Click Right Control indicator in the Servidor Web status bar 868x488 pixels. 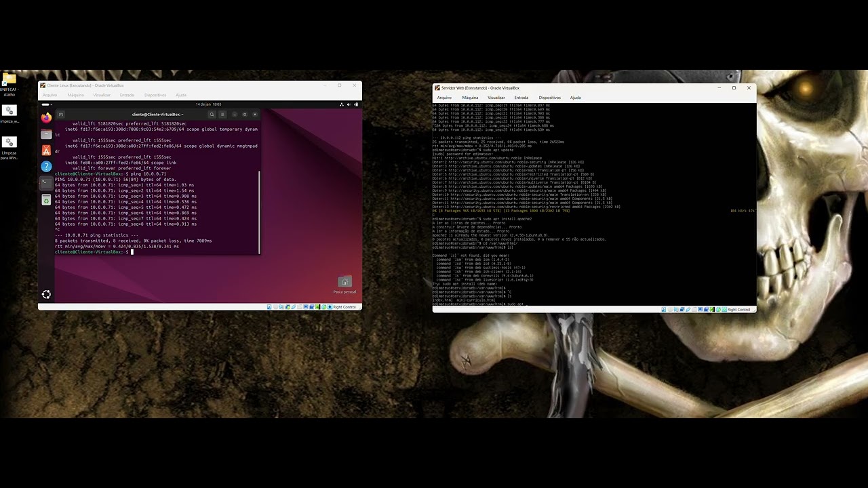738,310
